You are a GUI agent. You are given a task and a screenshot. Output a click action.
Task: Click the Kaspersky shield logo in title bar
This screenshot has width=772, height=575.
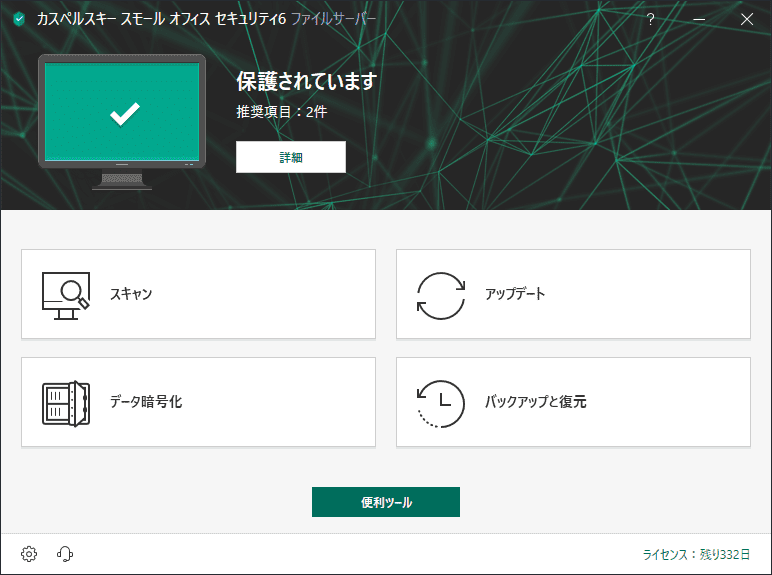tap(19, 19)
